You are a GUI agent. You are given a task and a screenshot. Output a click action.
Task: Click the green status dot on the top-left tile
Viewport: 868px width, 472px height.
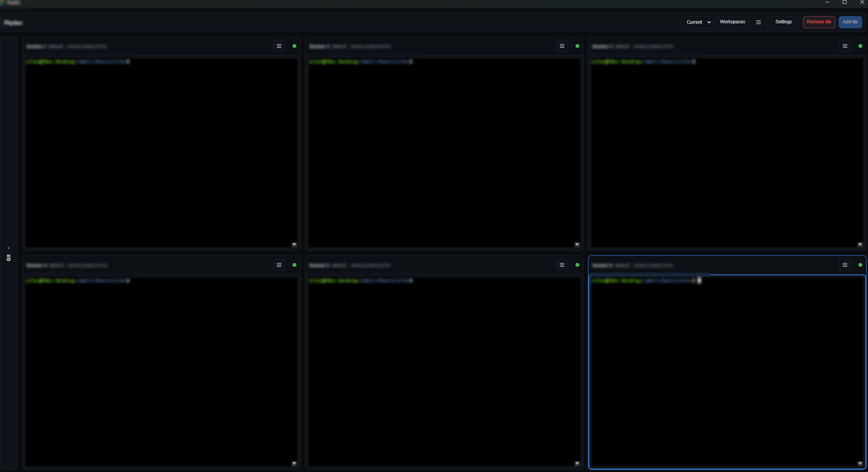point(294,46)
